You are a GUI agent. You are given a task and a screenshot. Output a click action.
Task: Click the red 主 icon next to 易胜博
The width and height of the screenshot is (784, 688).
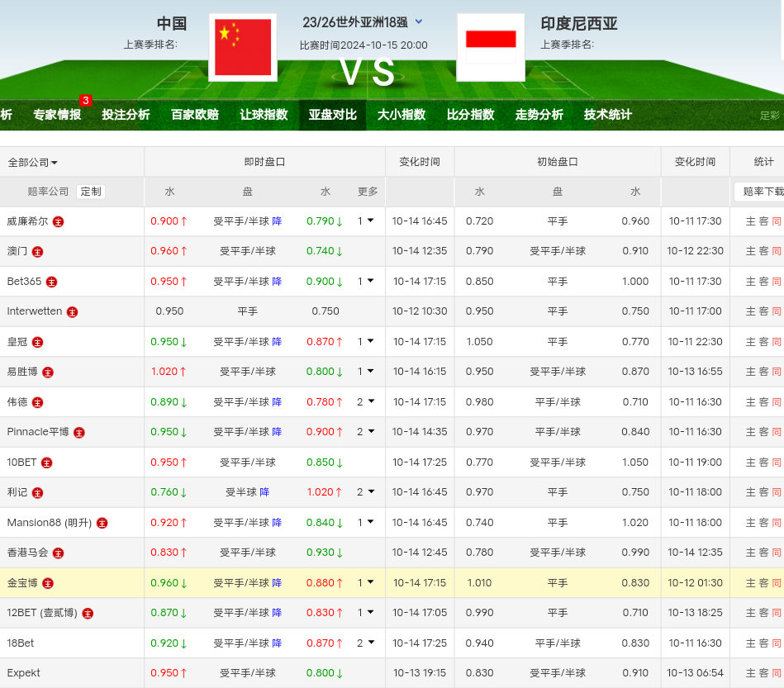click(48, 372)
